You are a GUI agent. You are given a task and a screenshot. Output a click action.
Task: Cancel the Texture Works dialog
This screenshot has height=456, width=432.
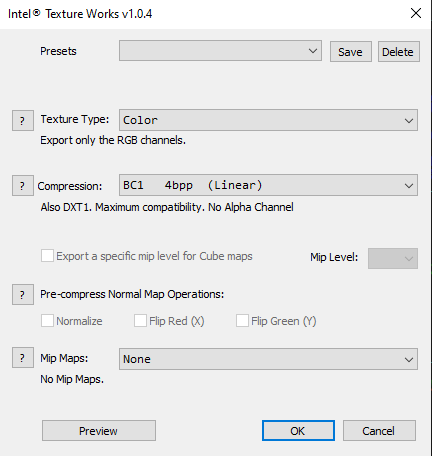(x=379, y=431)
